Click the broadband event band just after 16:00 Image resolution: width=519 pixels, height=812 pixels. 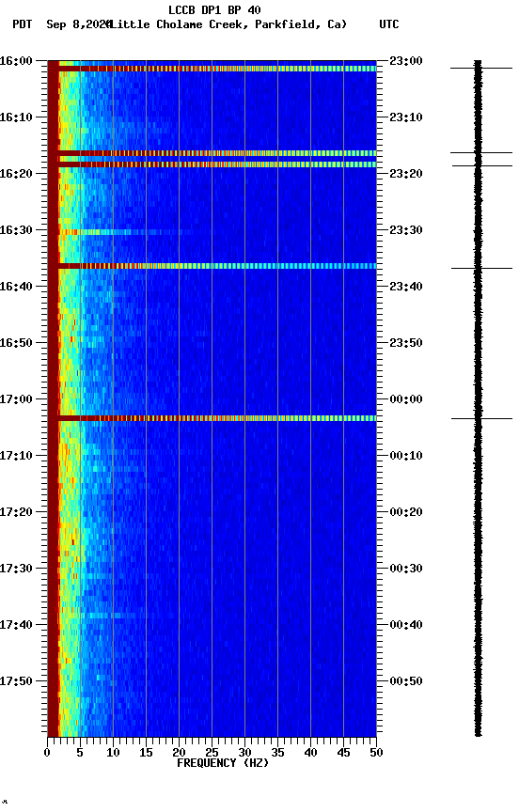pyautogui.click(x=212, y=69)
